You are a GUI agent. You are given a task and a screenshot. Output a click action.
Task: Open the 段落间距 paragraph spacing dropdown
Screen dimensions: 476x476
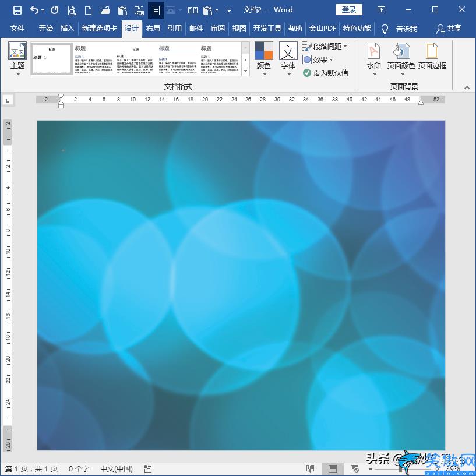tap(325, 47)
